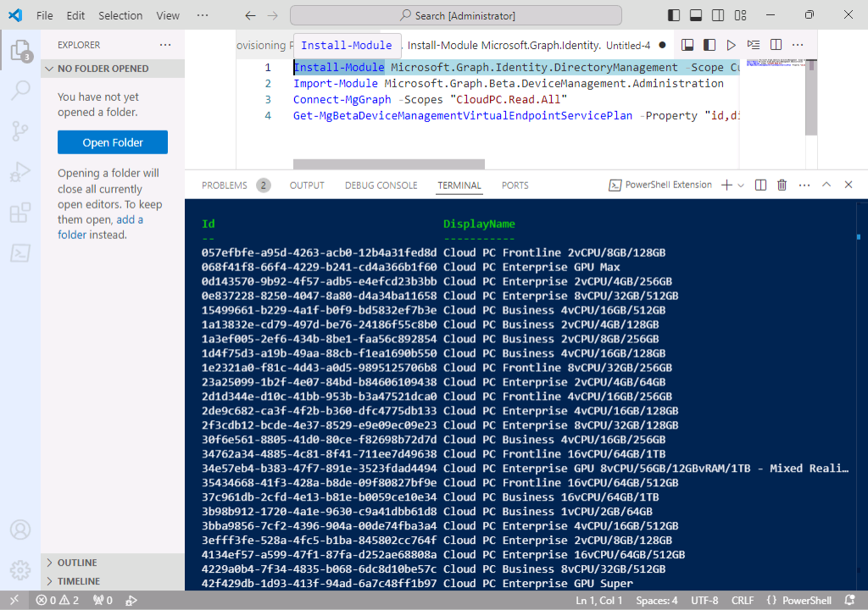The width and height of the screenshot is (868, 610).
Task: Change line ending via CRLF
Action: tap(743, 600)
